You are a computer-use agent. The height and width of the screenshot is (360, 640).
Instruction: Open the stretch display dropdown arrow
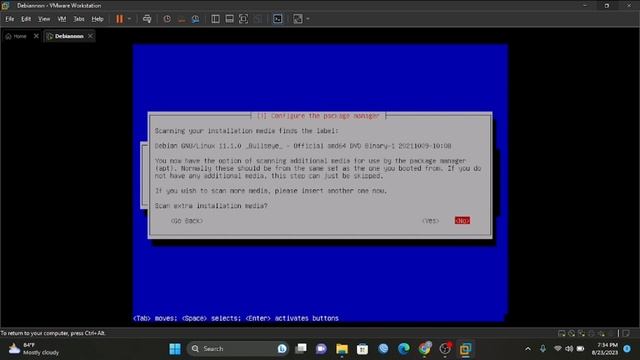coord(308,19)
